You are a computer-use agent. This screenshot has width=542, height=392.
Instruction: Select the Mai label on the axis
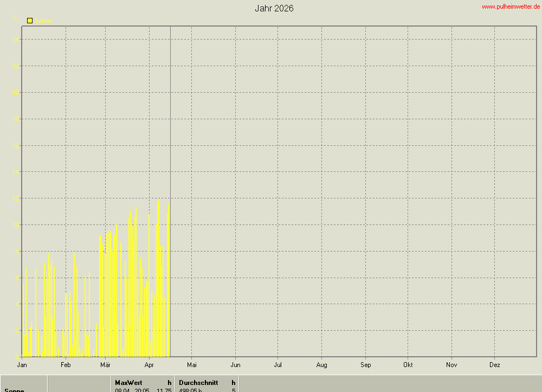tap(192, 365)
